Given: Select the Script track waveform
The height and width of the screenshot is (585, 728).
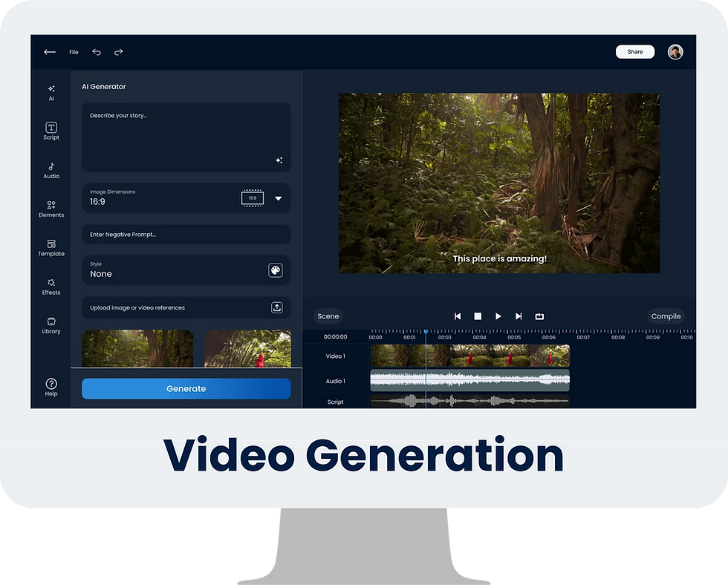Looking at the screenshot, I should tap(469, 400).
